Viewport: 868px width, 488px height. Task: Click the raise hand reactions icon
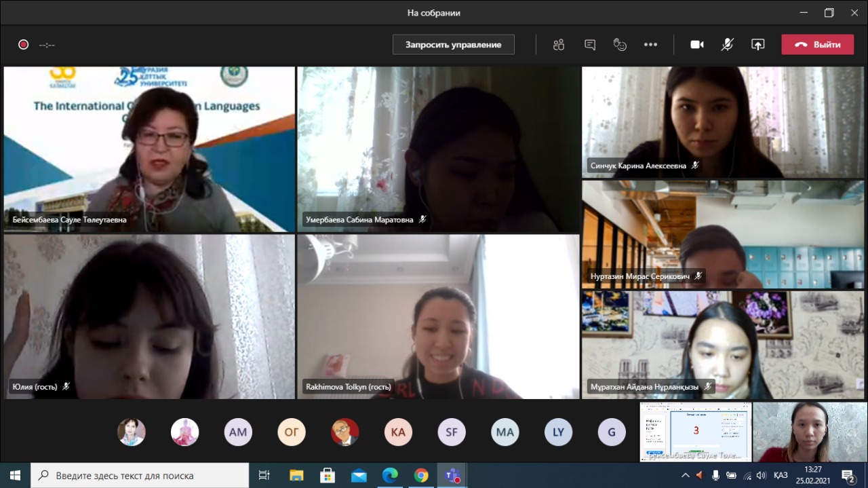tap(620, 45)
